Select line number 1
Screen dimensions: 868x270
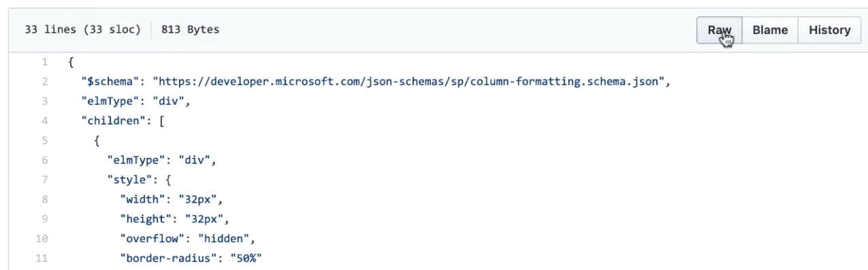coord(44,63)
